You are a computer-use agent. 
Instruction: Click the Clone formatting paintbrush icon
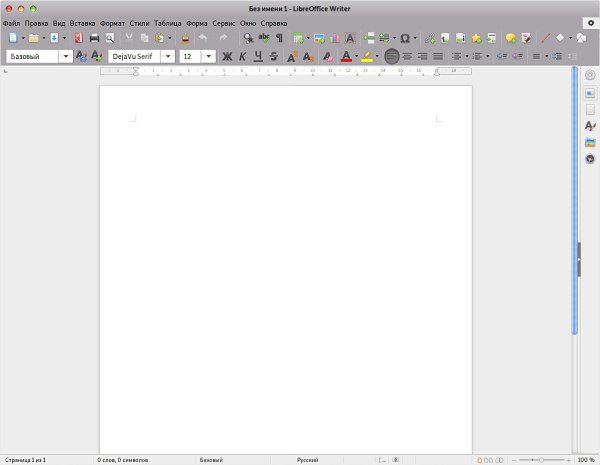pyautogui.click(x=186, y=38)
